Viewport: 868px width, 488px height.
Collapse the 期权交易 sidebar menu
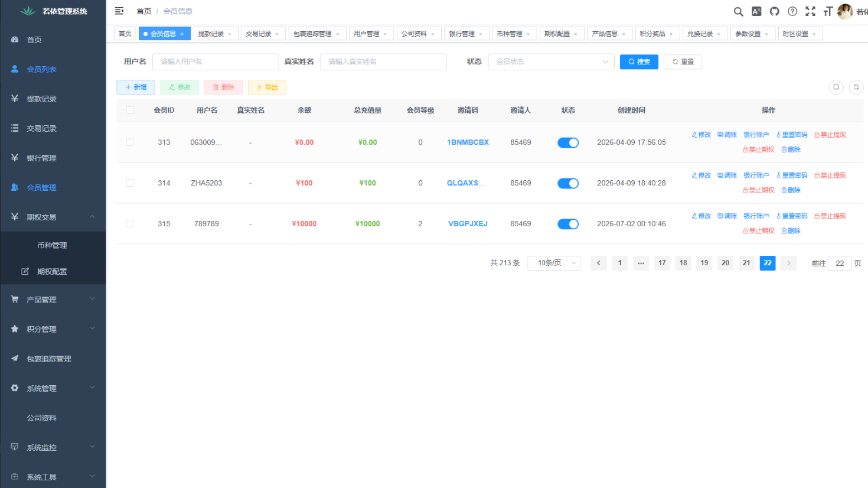pos(53,217)
